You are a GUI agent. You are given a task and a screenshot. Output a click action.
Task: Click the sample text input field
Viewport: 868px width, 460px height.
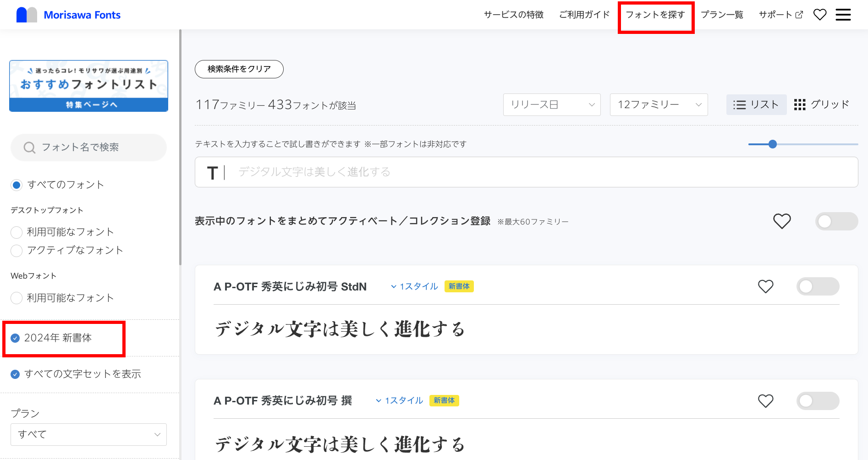526,172
